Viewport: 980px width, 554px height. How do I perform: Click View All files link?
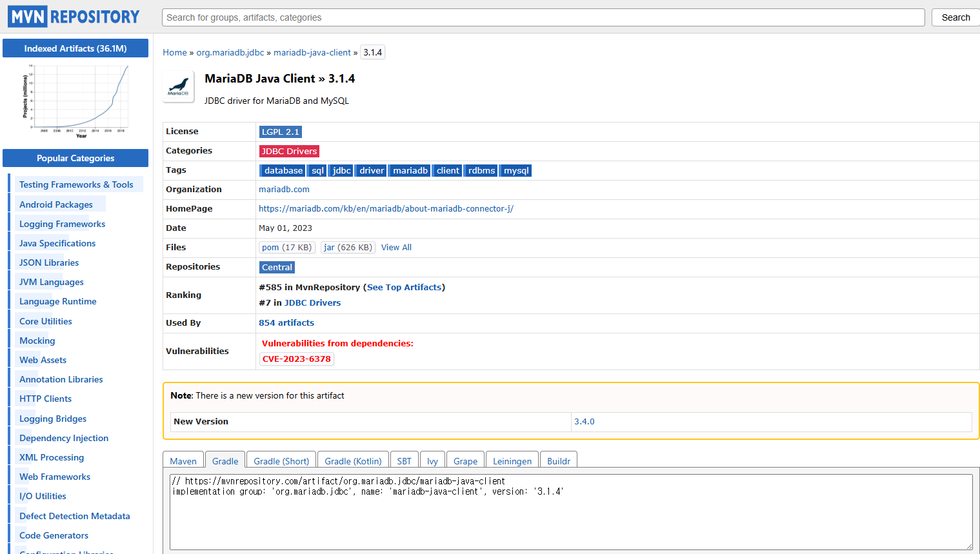pyautogui.click(x=396, y=248)
